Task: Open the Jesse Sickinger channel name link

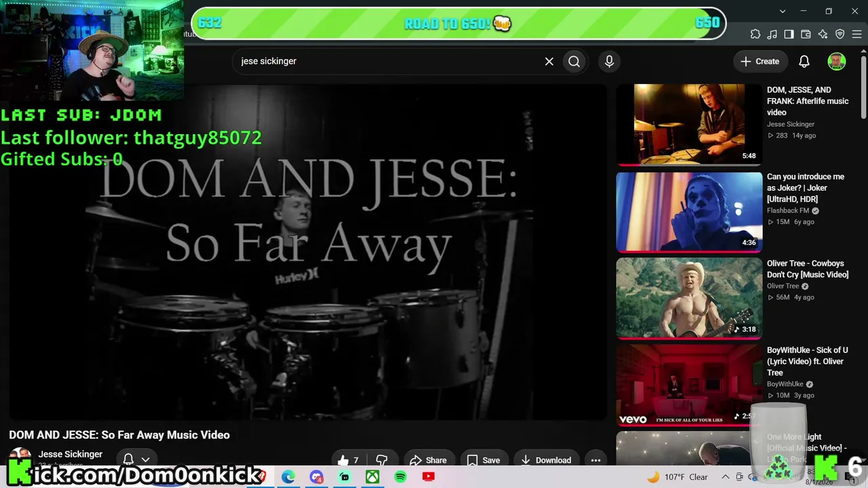Action: tap(71, 454)
